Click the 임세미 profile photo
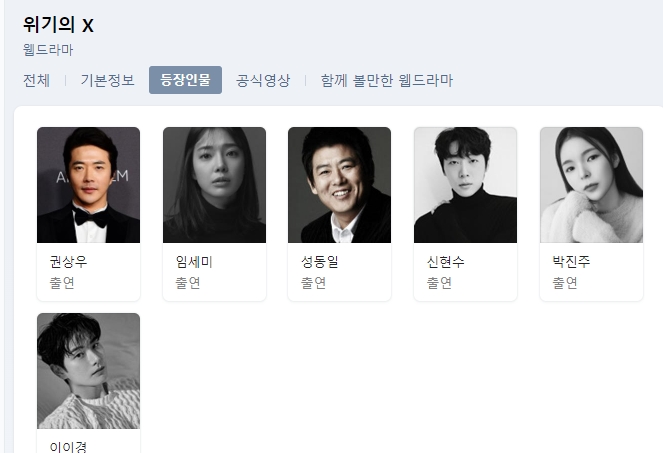This screenshot has height=453, width=663. click(x=214, y=185)
